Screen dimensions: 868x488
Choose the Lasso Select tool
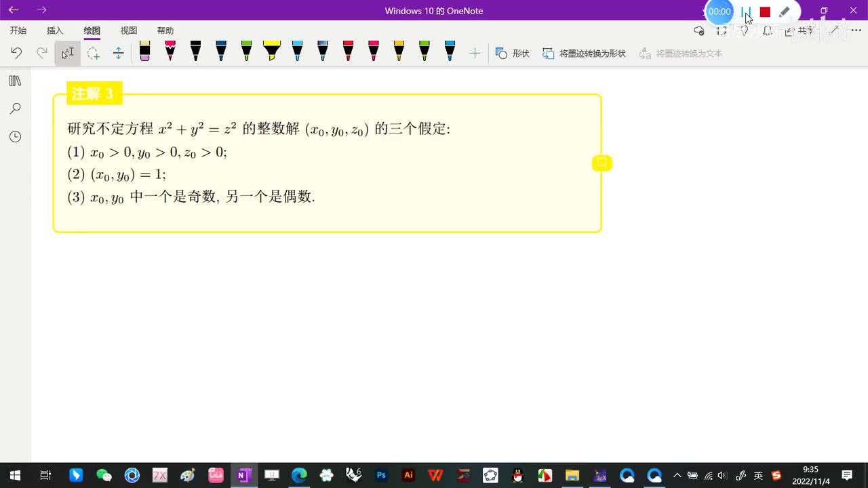(x=93, y=53)
